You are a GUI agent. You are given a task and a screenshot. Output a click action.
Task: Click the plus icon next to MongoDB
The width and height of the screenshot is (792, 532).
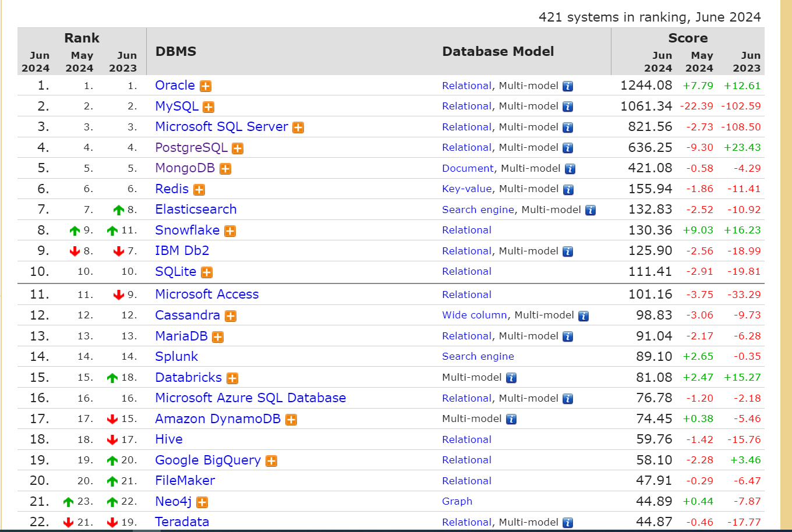coord(225,169)
